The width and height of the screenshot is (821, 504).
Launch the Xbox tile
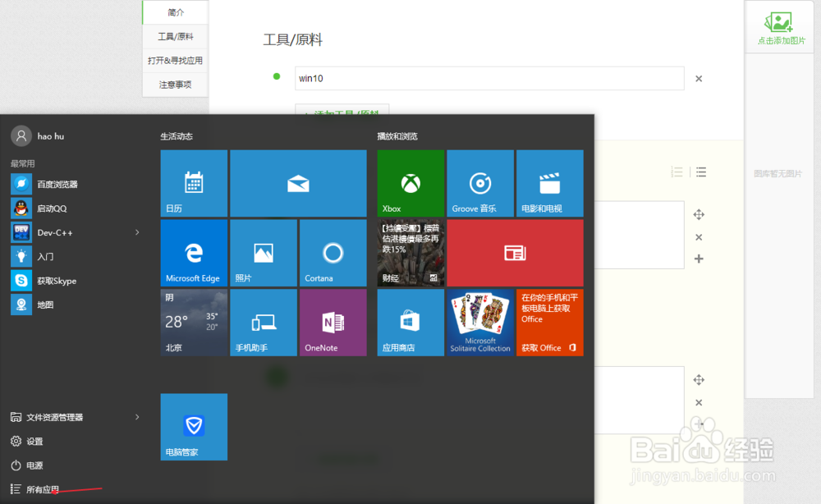pos(410,183)
